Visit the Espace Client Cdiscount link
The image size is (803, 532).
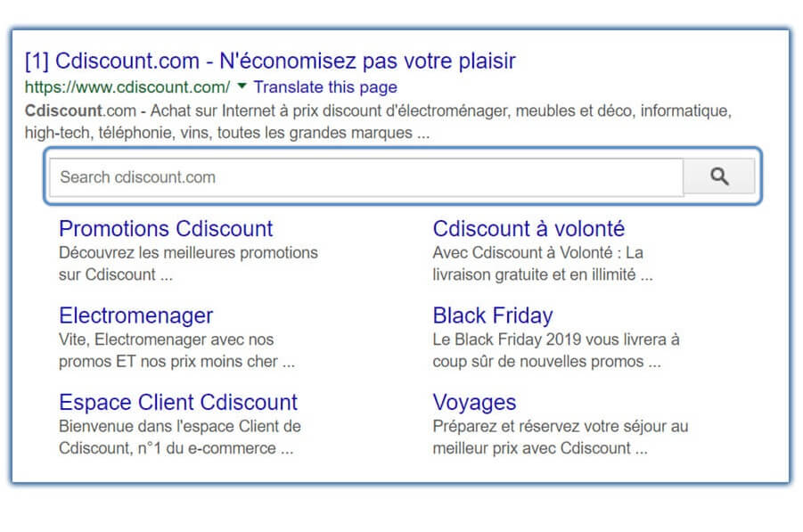178,403
